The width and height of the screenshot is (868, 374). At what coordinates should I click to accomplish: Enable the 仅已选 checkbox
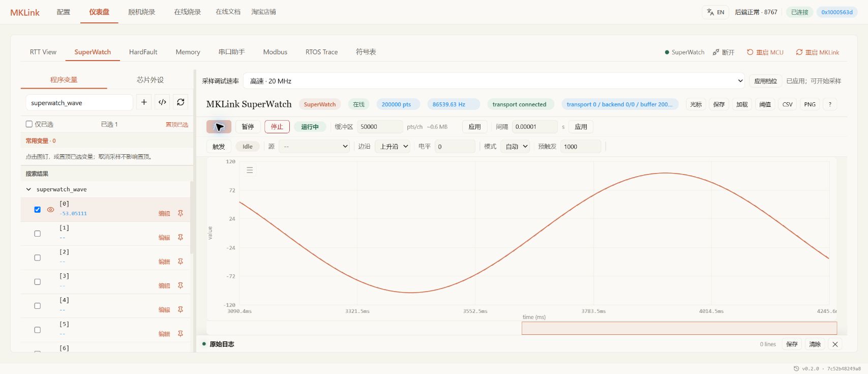[x=29, y=124]
